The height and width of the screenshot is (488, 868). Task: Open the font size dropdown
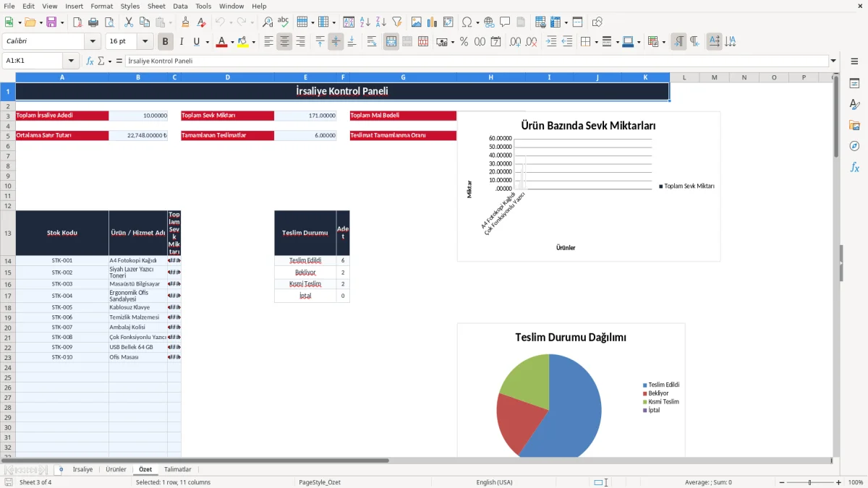pyautogui.click(x=145, y=42)
